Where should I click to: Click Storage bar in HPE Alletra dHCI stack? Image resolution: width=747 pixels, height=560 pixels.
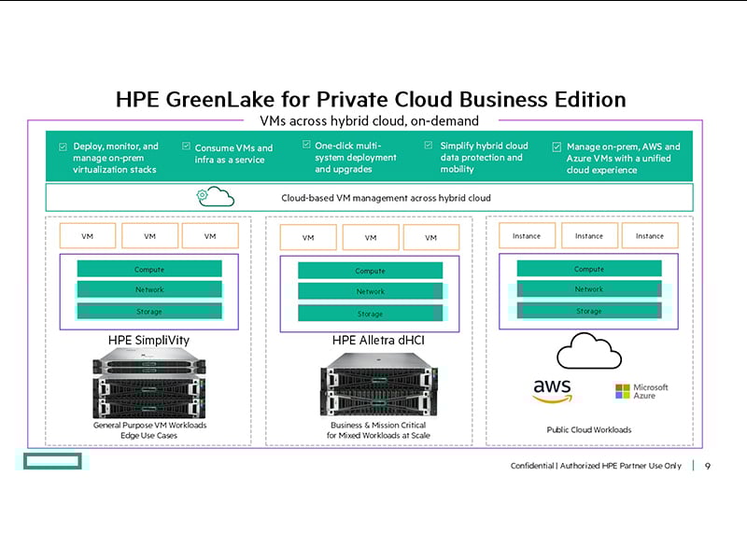pyautogui.click(x=370, y=314)
